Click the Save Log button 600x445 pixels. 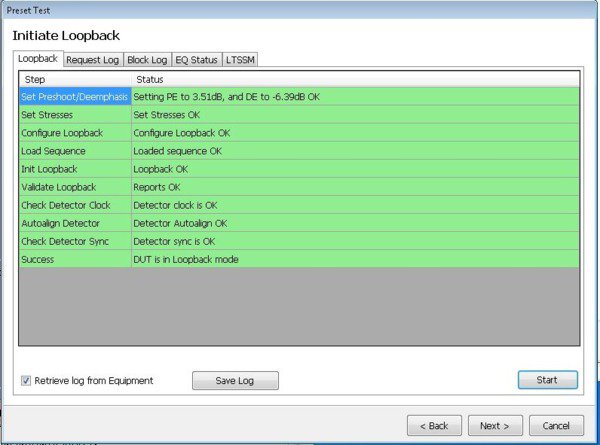(235, 380)
